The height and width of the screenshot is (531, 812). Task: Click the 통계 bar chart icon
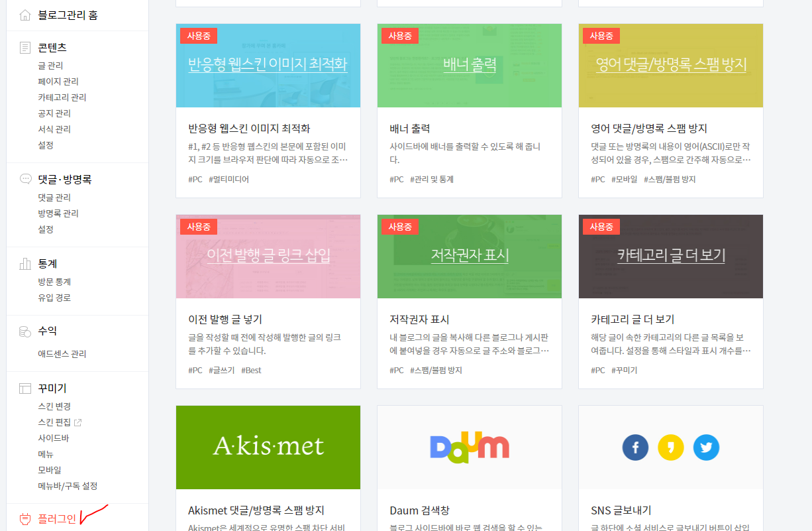[25, 264]
